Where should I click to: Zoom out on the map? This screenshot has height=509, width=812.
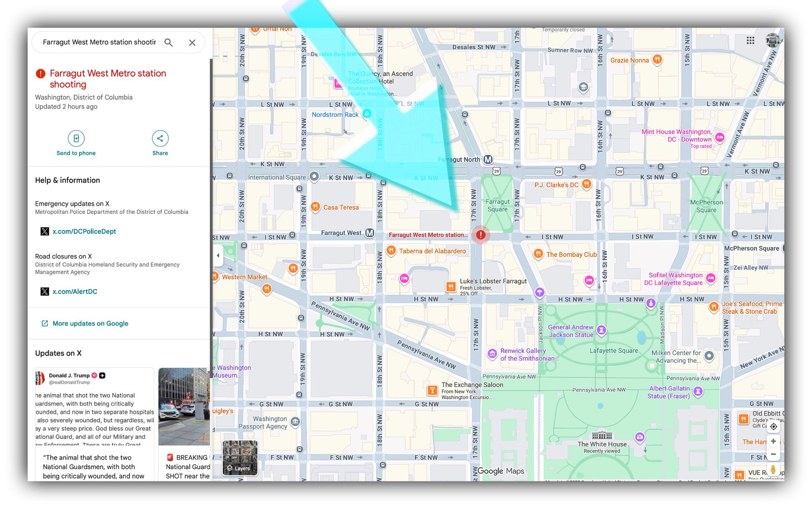[773, 454]
